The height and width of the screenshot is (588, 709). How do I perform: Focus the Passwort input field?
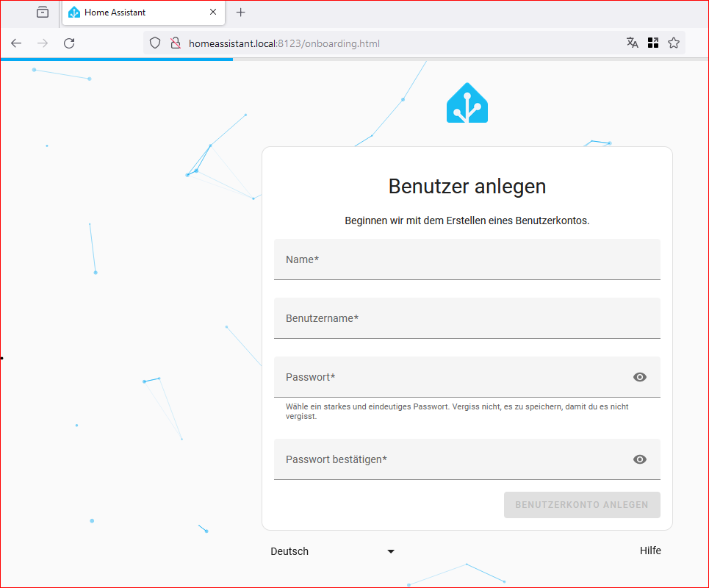click(x=467, y=377)
